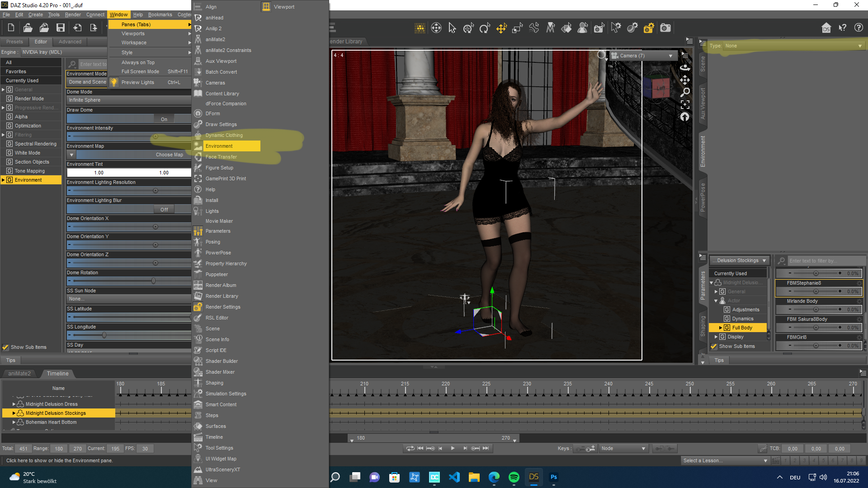Screen dimensions: 868x488
Task: Click the Active Pose tool bone icon
Action: click(534, 28)
